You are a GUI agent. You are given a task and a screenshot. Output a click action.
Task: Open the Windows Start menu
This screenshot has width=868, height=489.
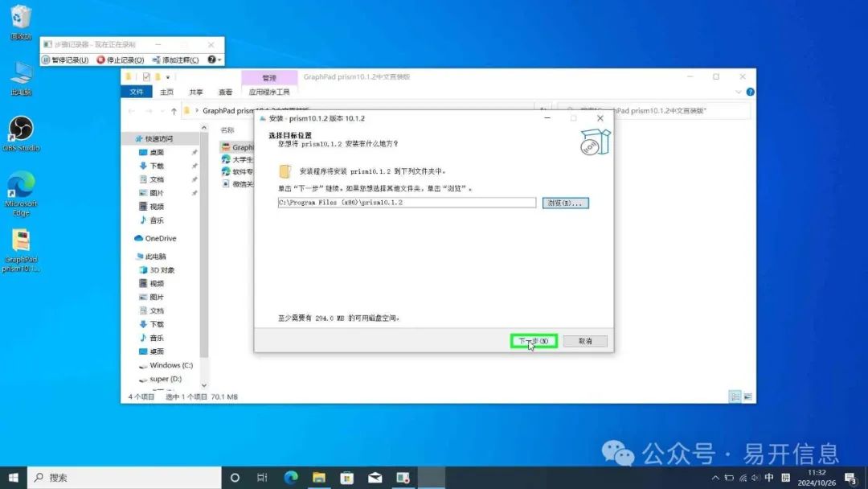(14, 478)
